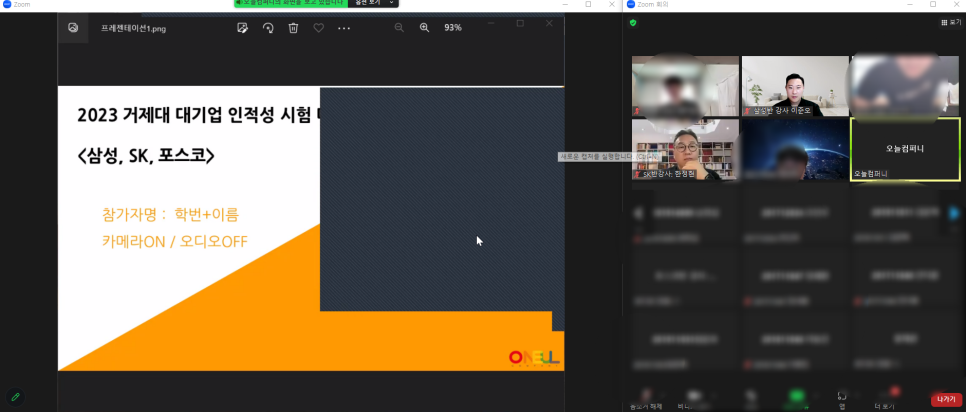Rotate the image with the rotate icon
Screen dimensions: 966x412
pos(268,28)
